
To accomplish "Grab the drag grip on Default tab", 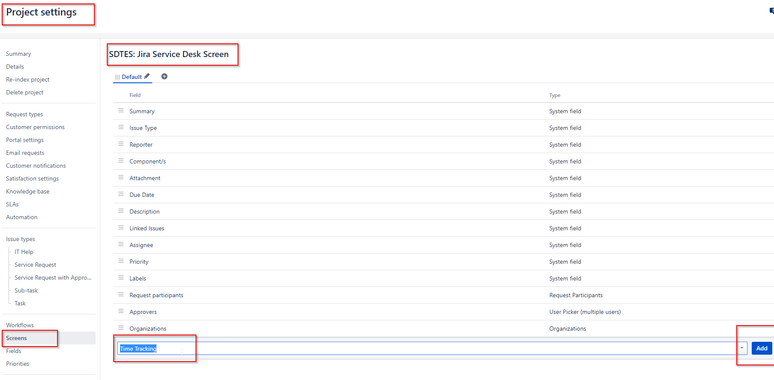I will [x=117, y=77].
